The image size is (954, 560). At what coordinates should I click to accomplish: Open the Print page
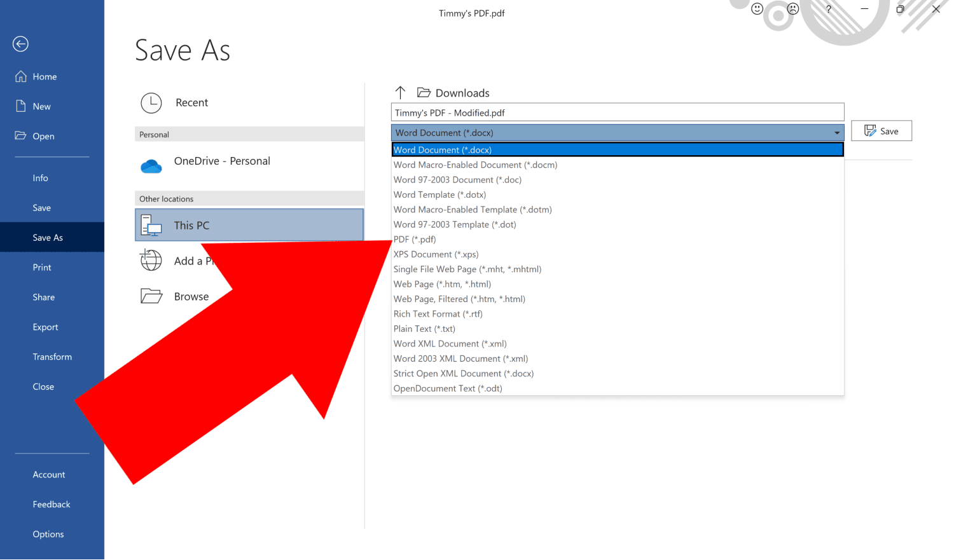click(x=42, y=268)
